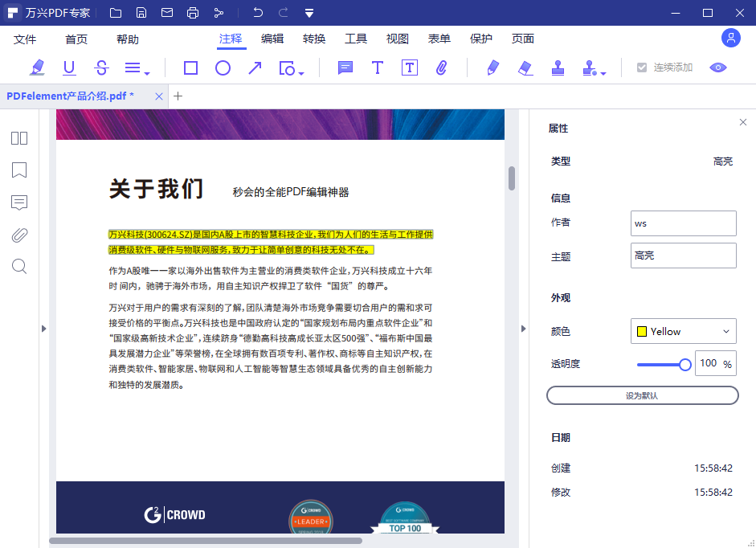Switch to the 编辑 ribbon tab
The width and height of the screenshot is (756, 548).
[272, 39]
